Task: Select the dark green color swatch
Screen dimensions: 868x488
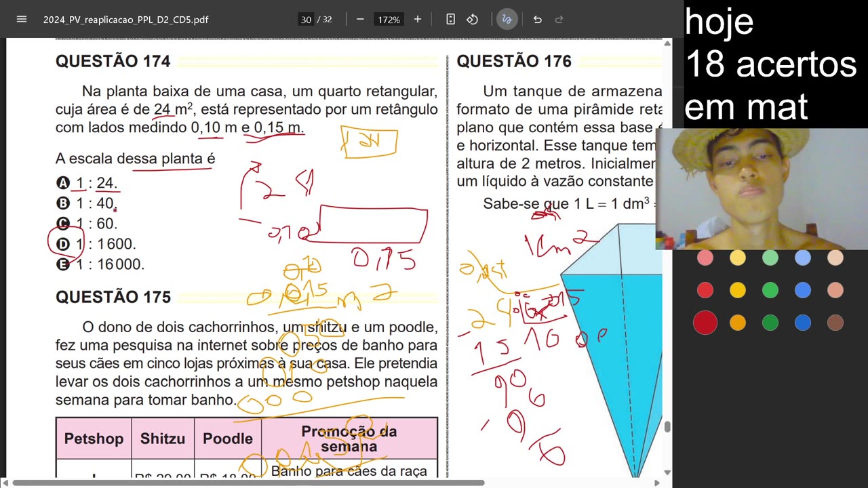Action: pos(770,323)
